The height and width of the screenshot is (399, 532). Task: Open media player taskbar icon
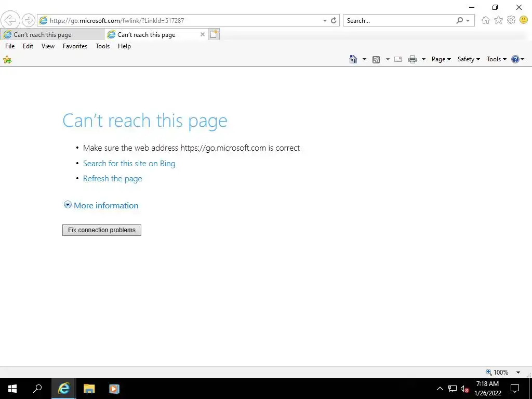(x=114, y=389)
